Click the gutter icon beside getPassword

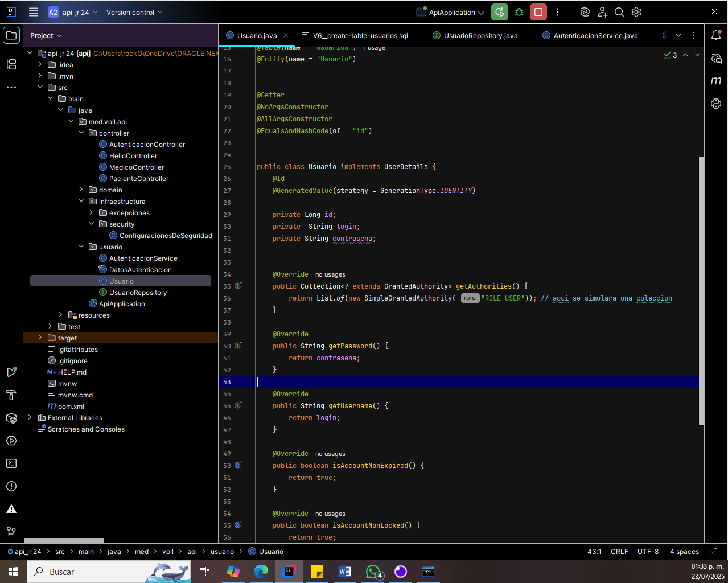(x=238, y=345)
